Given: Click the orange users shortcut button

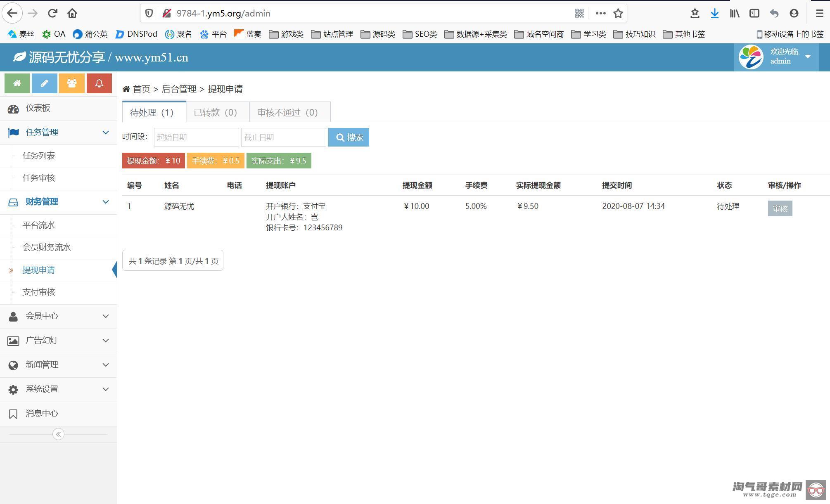Looking at the screenshot, I should click(x=72, y=83).
